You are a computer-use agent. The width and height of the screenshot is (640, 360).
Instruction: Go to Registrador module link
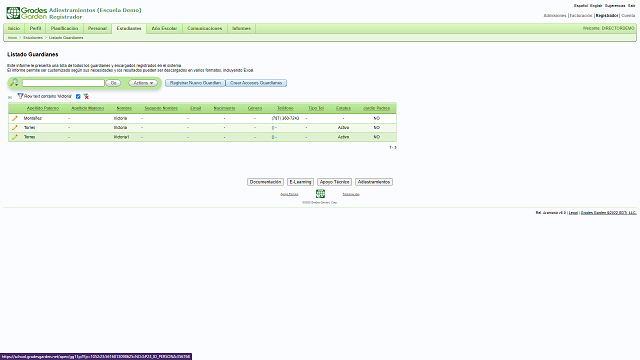click(607, 16)
